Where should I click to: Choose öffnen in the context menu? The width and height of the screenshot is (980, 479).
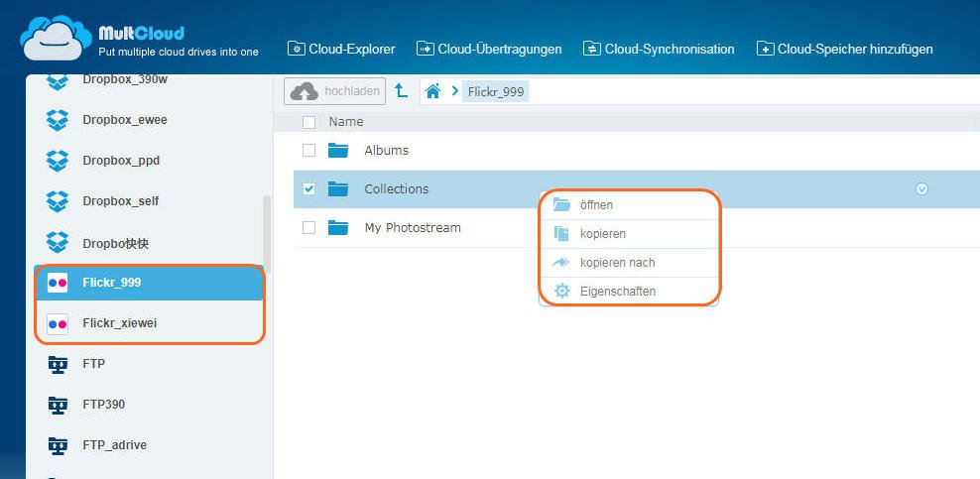tap(629, 205)
